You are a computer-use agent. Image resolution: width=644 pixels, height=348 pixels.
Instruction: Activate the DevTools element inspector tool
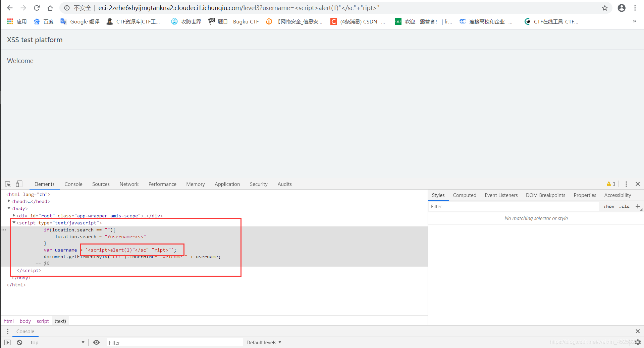click(x=8, y=184)
